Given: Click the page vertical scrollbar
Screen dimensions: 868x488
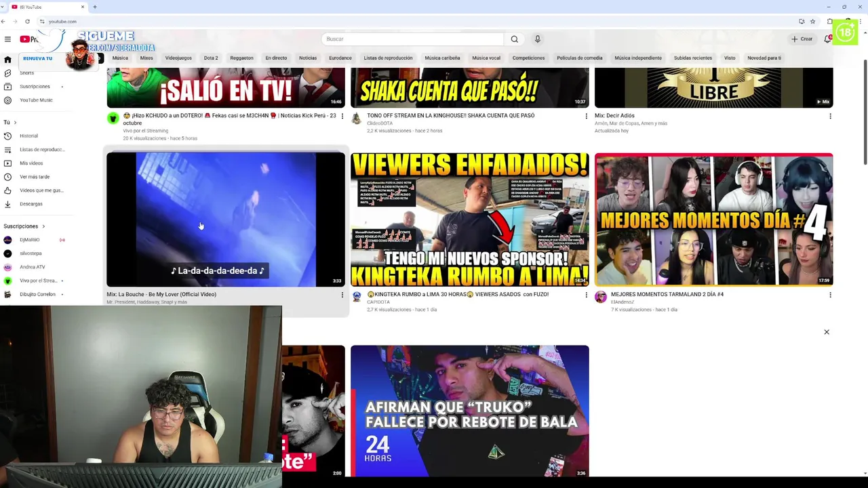Looking at the screenshot, I should pos(865,112).
